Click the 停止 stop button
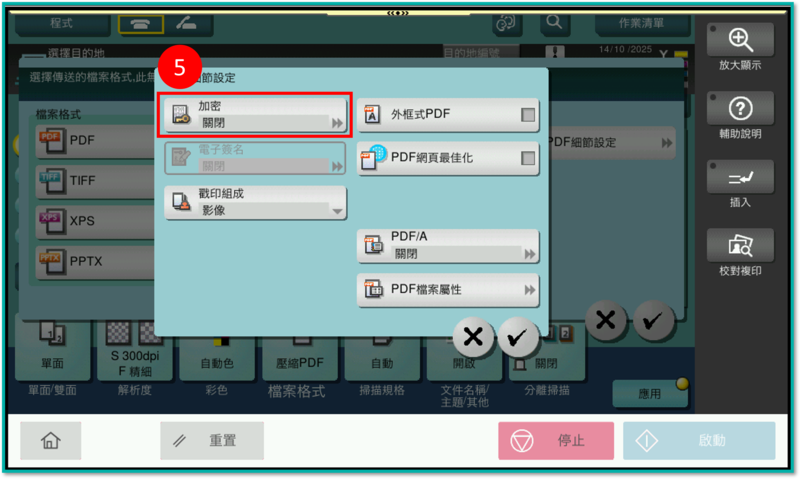The height and width of the screenshot is (479, 800). (556, 441)
